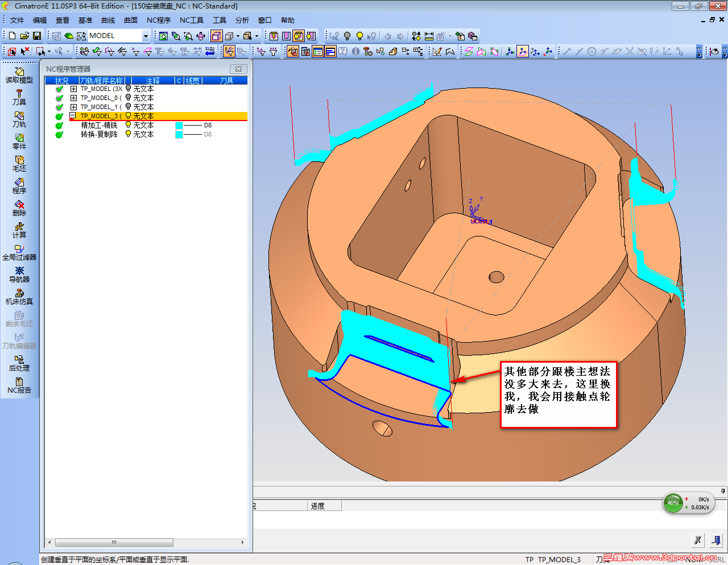Click the pin icon in the bottom panel
This screenshot has width=728, height=565.
723,491
